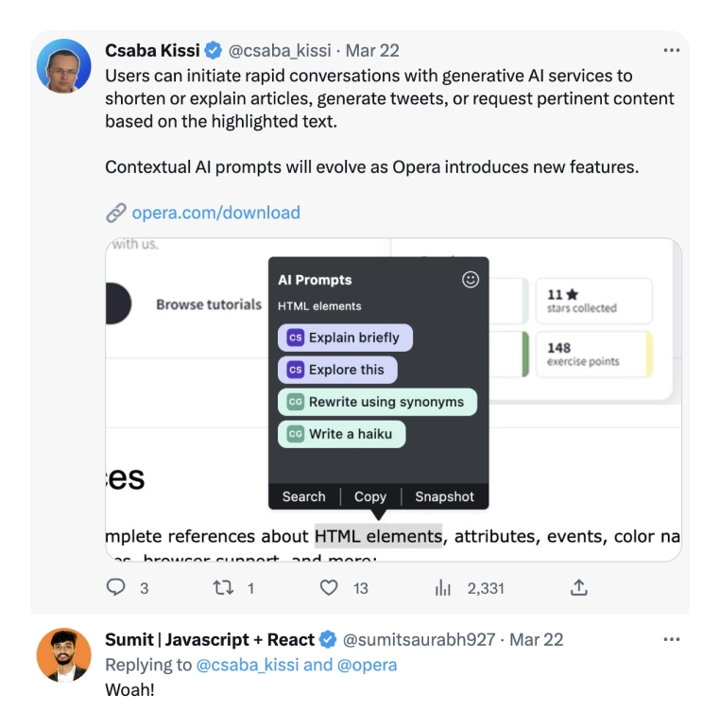This screenshot has width=720, height=728.
Task: Select the Write a haiku prompt
Action: coord(341,434)
